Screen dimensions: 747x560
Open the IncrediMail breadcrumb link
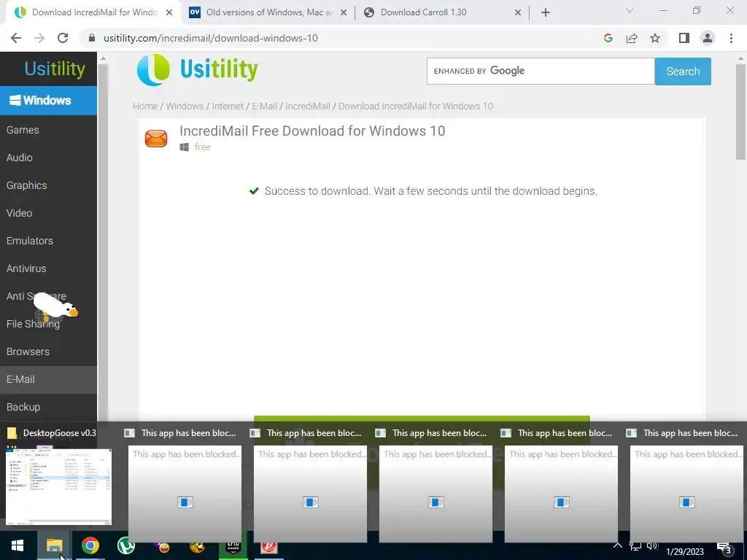308,106
